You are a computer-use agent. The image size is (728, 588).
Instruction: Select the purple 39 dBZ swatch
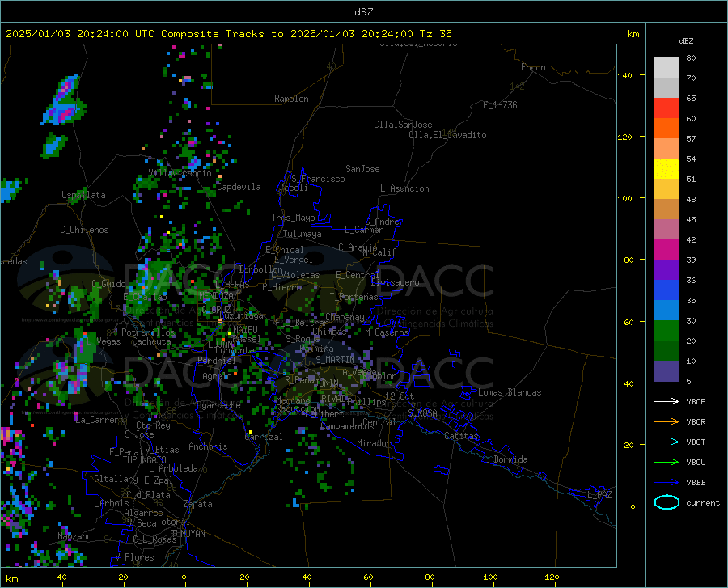pos(667,270)
